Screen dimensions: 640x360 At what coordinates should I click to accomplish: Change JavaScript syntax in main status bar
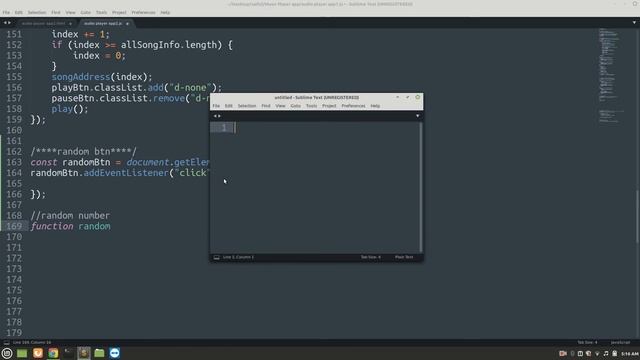[620, 342]
